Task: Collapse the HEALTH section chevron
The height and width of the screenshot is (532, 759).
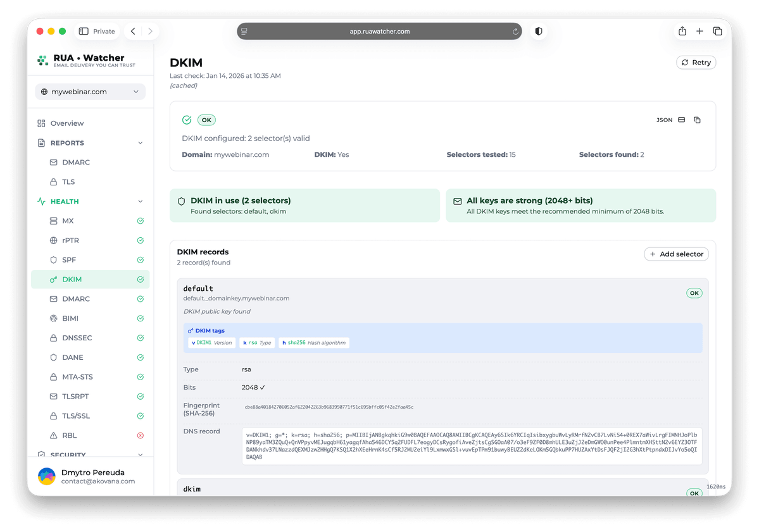Action: pos(139,201)
